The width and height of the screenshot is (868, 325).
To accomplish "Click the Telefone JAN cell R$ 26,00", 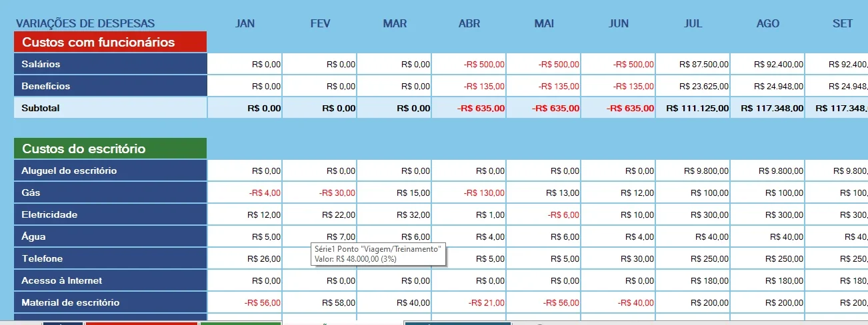I will click(245, 258).
